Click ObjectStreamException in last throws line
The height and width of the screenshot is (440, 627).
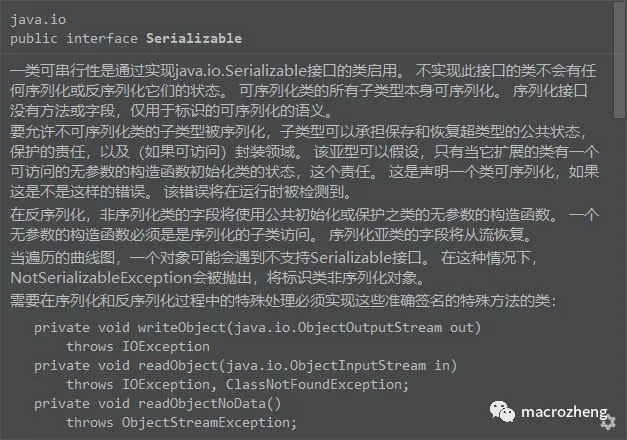click(x=206, y=422)
